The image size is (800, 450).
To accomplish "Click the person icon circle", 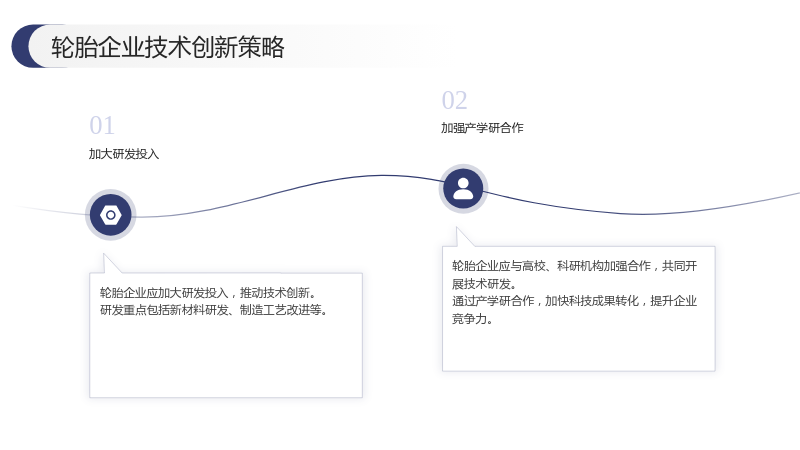I will (463, 189).
